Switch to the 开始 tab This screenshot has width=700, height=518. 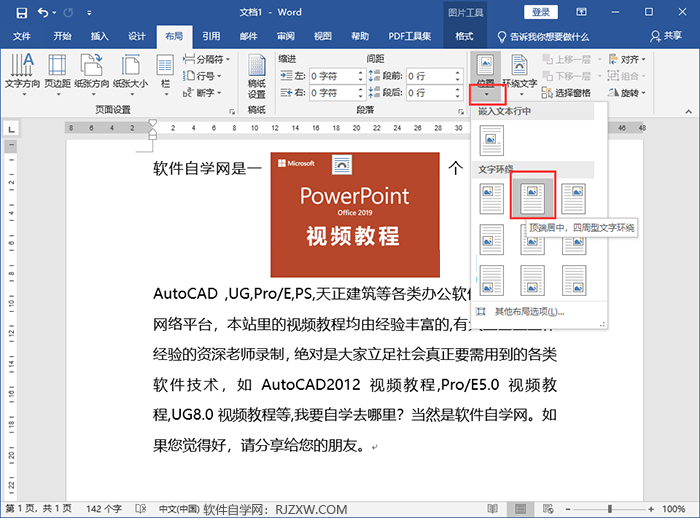coord(62,36)
